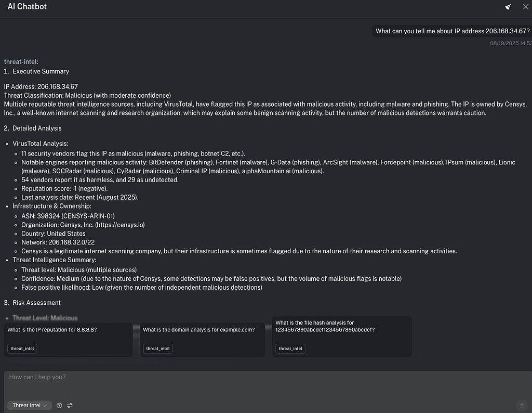Close the AI Chatbot panel
Image resolution: width=532 pixels, height=413 pixels.
pos(525,7)
